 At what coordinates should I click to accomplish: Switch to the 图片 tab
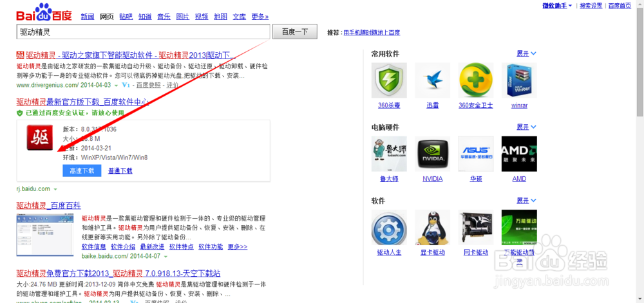click(x=183, y=17)
